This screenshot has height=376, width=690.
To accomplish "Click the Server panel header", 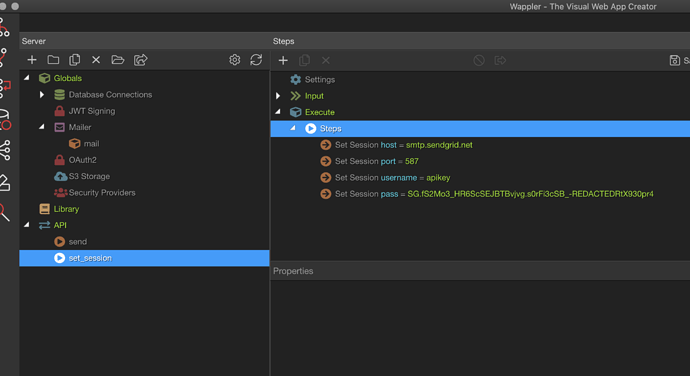I will (34, 41).
